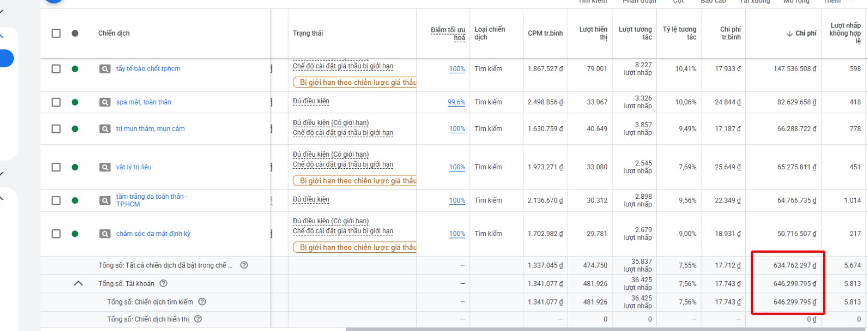This screenshot has width=868, height=331.
Task: Click bid strategy limited badge for vật lý trị liệu
Action: click(x=355, y=180)
